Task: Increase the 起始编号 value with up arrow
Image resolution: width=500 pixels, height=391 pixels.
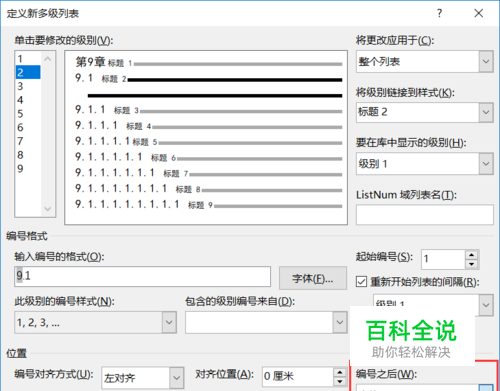Action: coord(472,255)
